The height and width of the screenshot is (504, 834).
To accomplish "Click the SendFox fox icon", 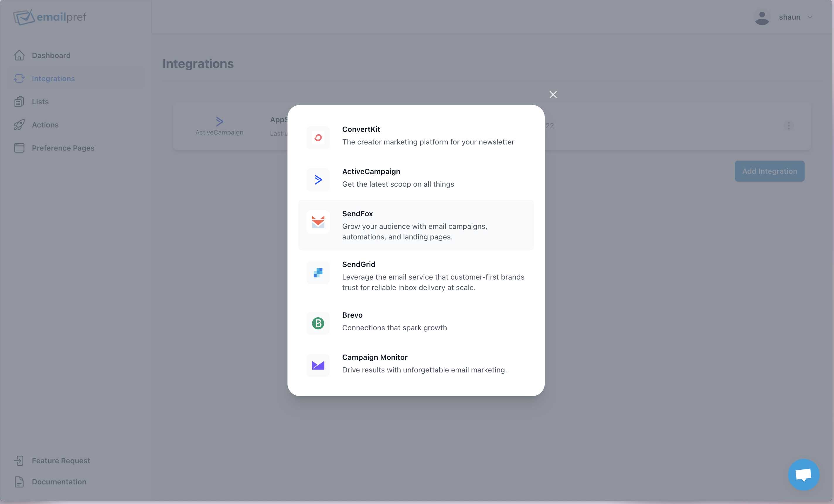I will (x=318, y=222).
